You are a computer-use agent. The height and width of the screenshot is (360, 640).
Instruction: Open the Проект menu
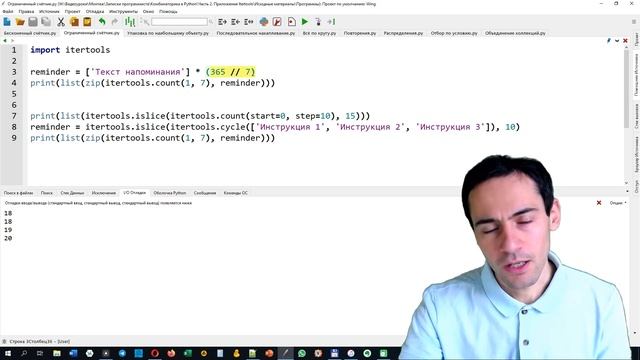pyautogui.click(x=73, y=11)
